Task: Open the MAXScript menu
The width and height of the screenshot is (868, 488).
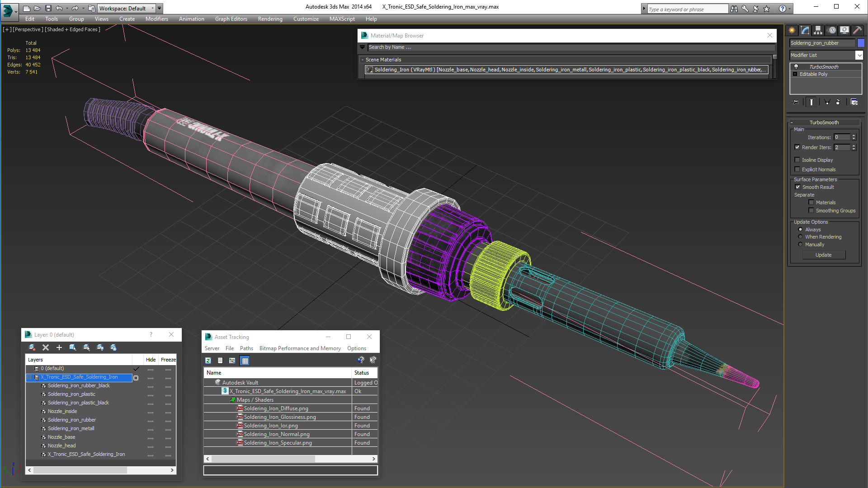Action: pyautogui.click(x=342, y=19)
